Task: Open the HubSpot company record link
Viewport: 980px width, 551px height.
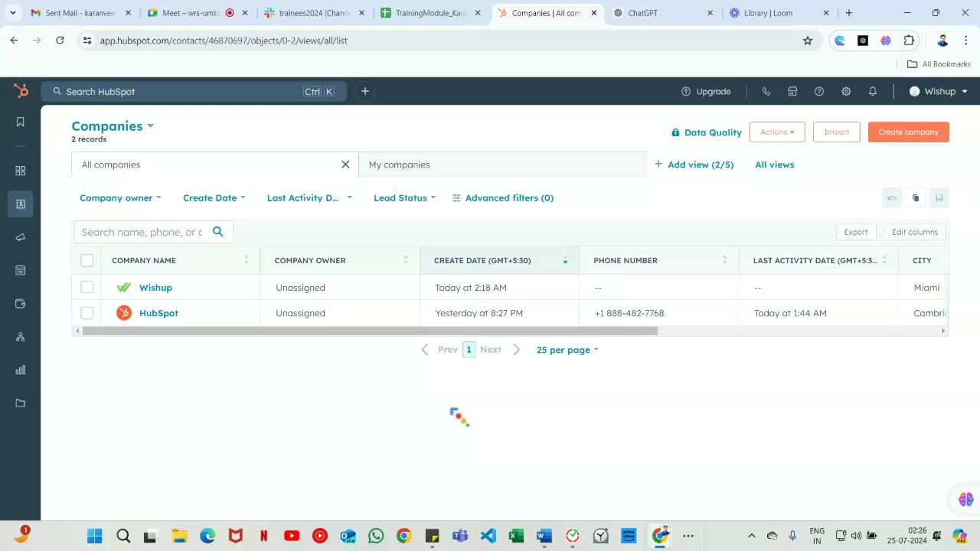Action: tap(158, 313)
